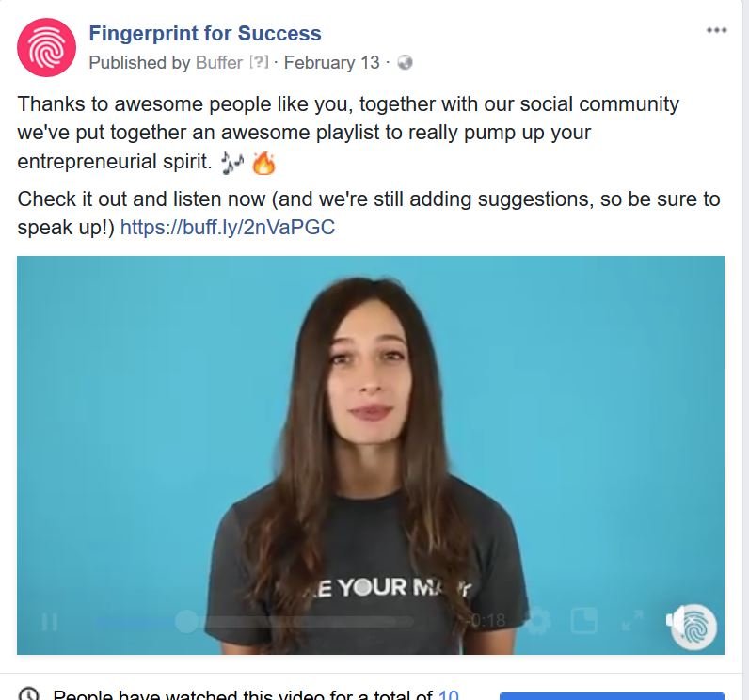Click the Fingerprint for Success profile picture
The width and height of the screenshot is (749, 700).
(x=46, y=47)
